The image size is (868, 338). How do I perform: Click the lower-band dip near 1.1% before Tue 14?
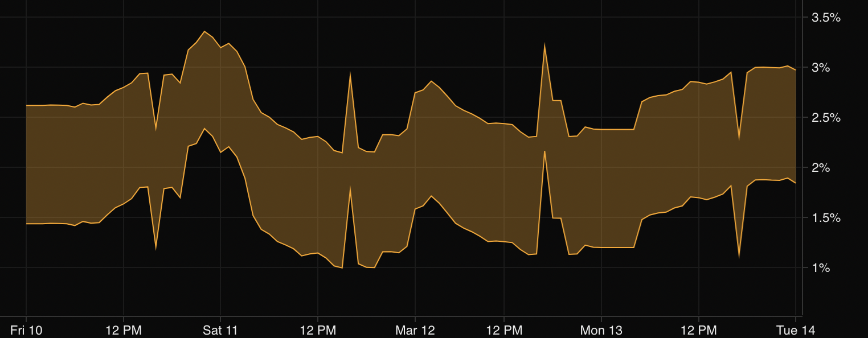pos(739,256)
